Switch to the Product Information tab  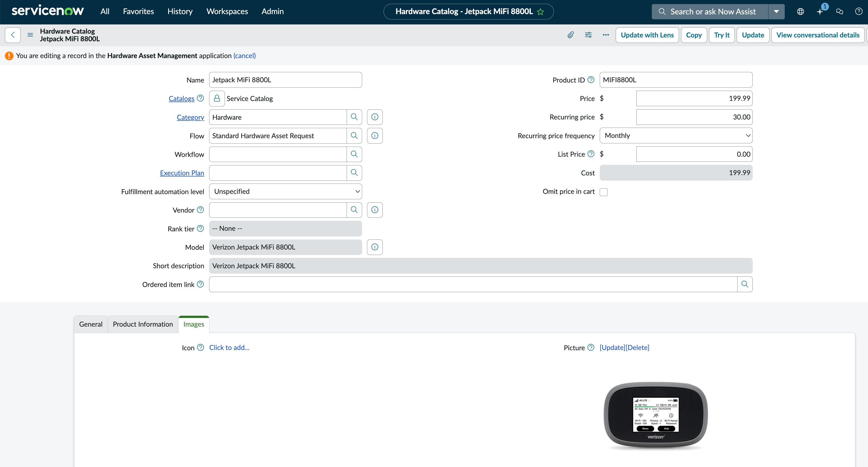(143, 324)
